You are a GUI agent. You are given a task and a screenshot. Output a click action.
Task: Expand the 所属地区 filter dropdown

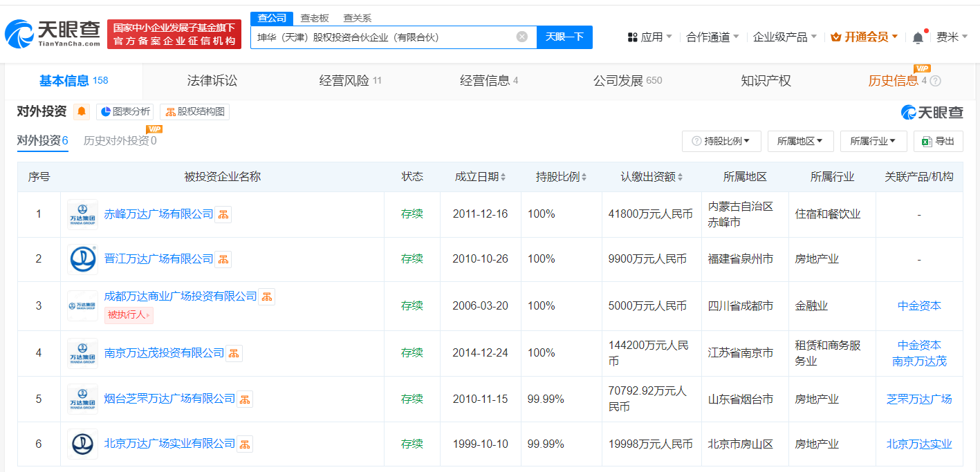tap(800, 141)
